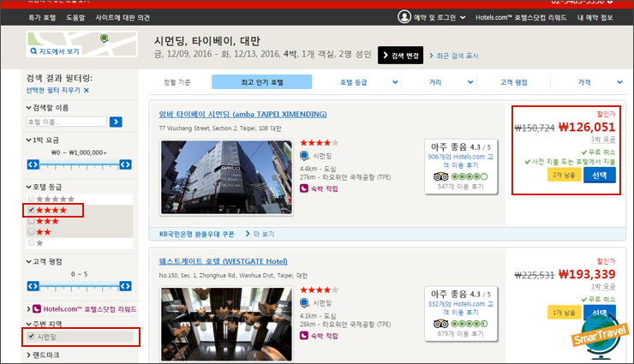Uncheck the 시먼딩 neighborhood filter
This screenshot has width=634, height=364.
[31, 336]
